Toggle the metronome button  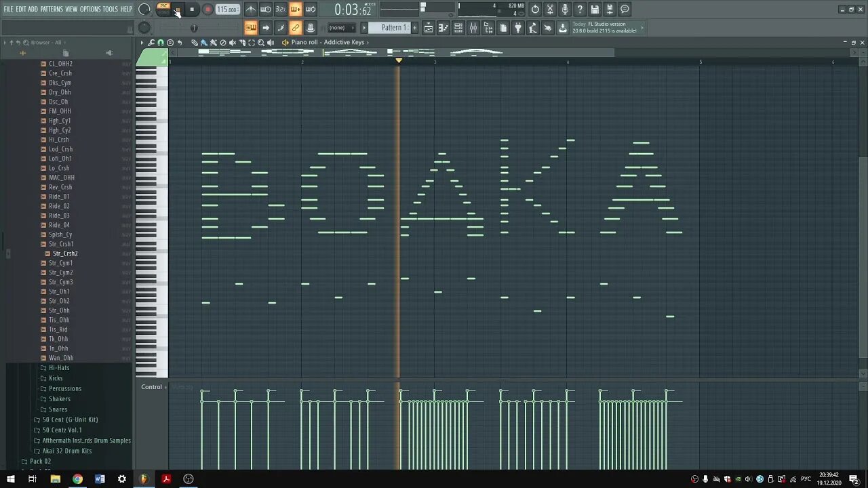tap(251, 9)
